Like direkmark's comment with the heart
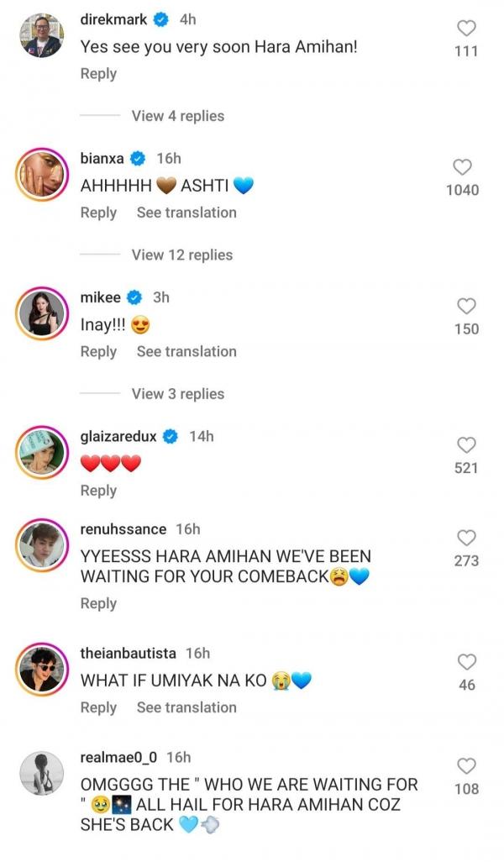This screenshot has width=504, height=862. [465, 28]
